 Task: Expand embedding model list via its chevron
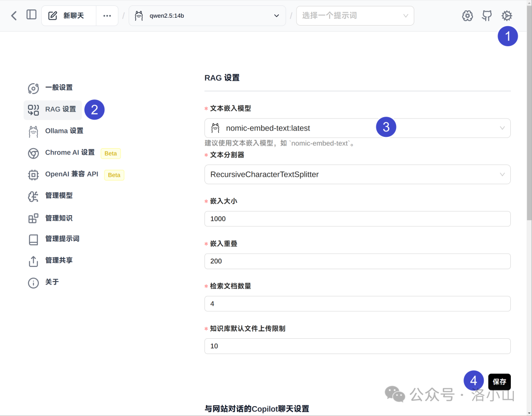[502, 128]
